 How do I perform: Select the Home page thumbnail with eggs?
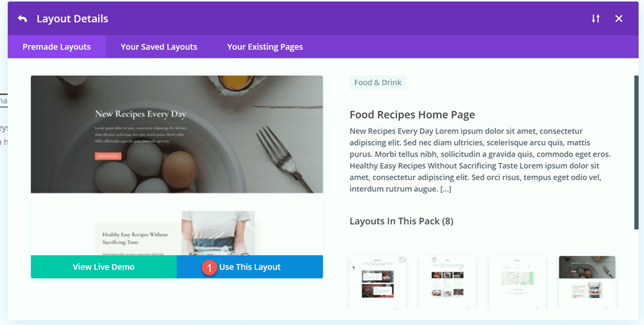point(587,281)
